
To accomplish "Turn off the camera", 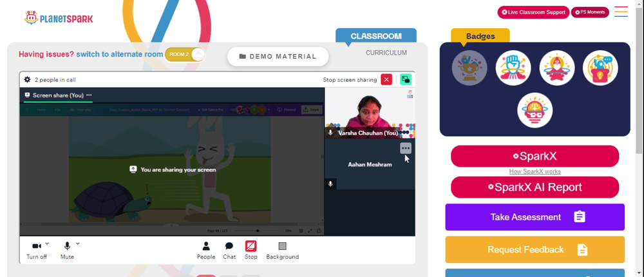I will pyautogui.click(x=37, y=251).
